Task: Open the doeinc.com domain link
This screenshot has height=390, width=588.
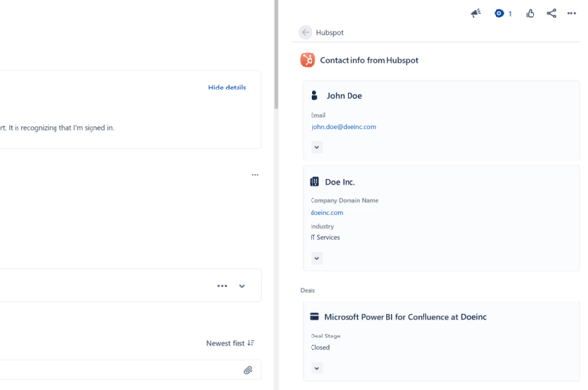Action: click(326, 212)
